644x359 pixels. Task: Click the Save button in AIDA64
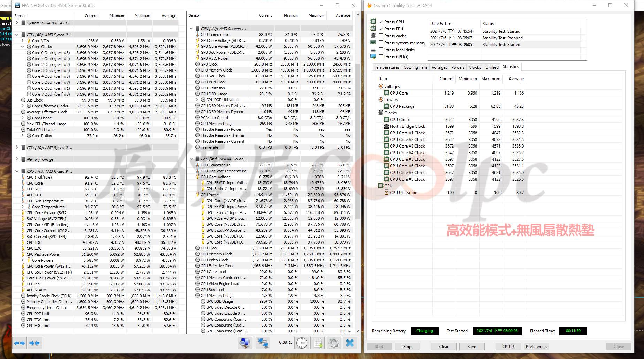(472, 347)
